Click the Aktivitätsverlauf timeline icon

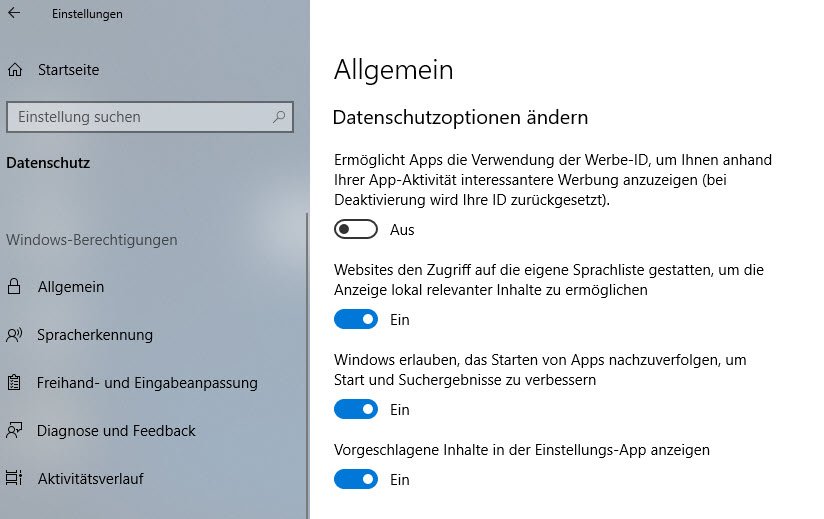14,479
